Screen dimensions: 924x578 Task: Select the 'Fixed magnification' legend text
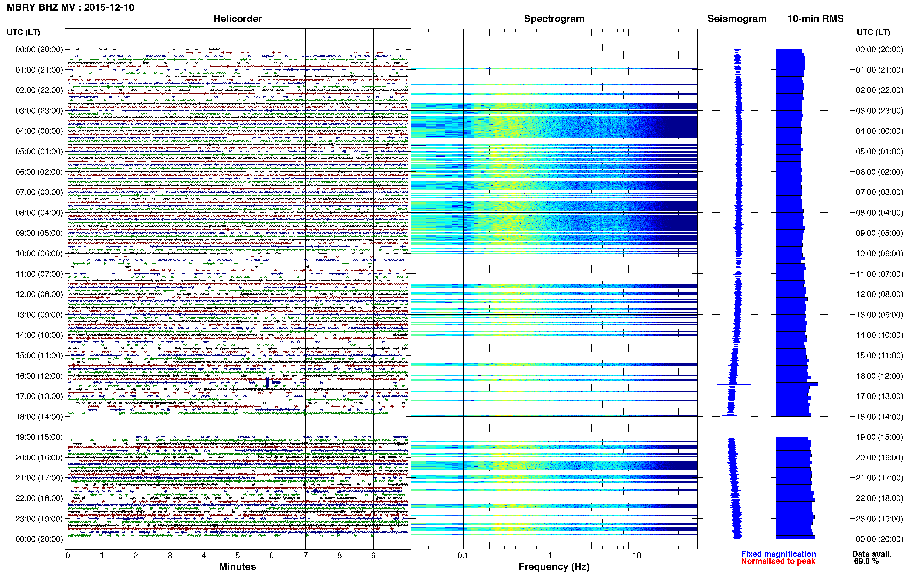(778, 554)
